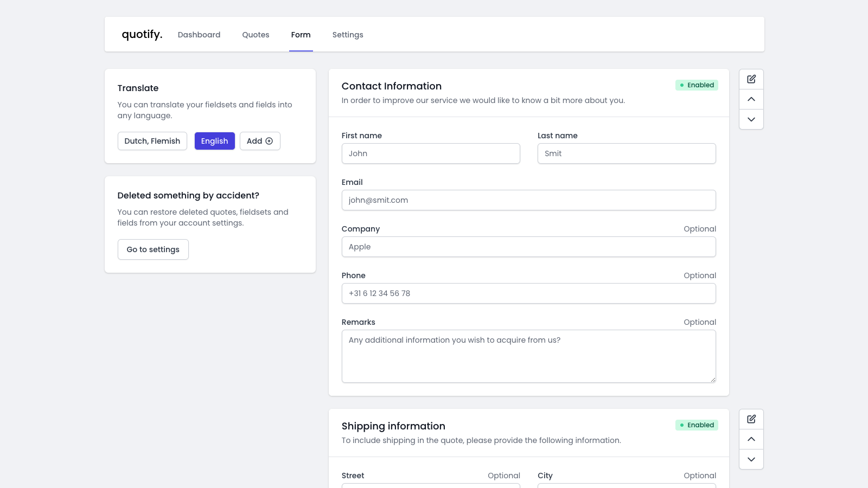Click the move-up arrow for Shipping information
The image size is (868, 488).
pyautogui.click(x=751, y=439)
